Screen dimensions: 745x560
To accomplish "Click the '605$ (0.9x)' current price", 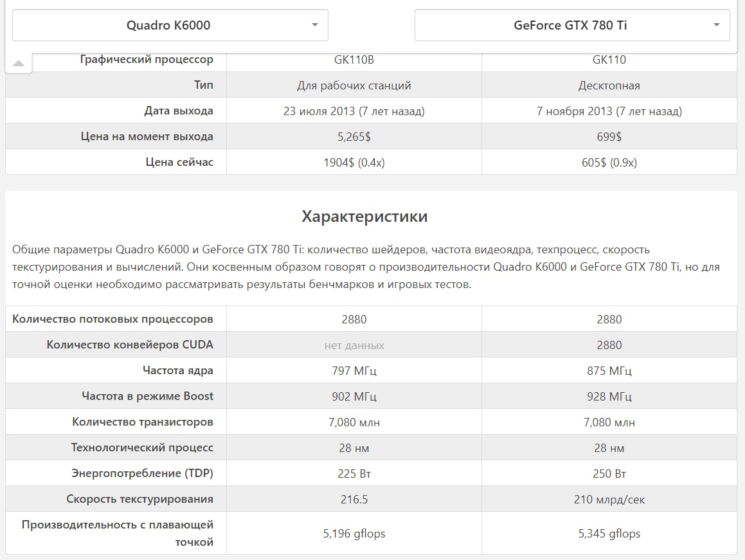I will point(609,163).
